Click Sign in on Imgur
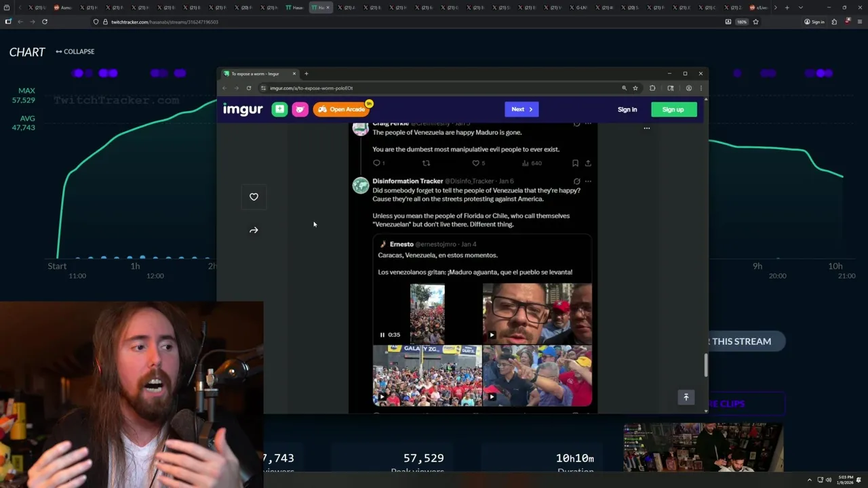Screen dimensions: 868x488 click(627, 109)
